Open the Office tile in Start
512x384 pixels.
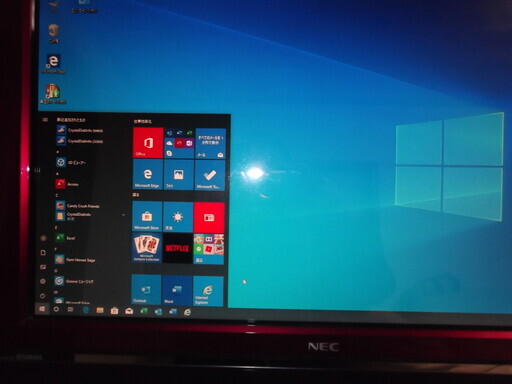[148, 143]
